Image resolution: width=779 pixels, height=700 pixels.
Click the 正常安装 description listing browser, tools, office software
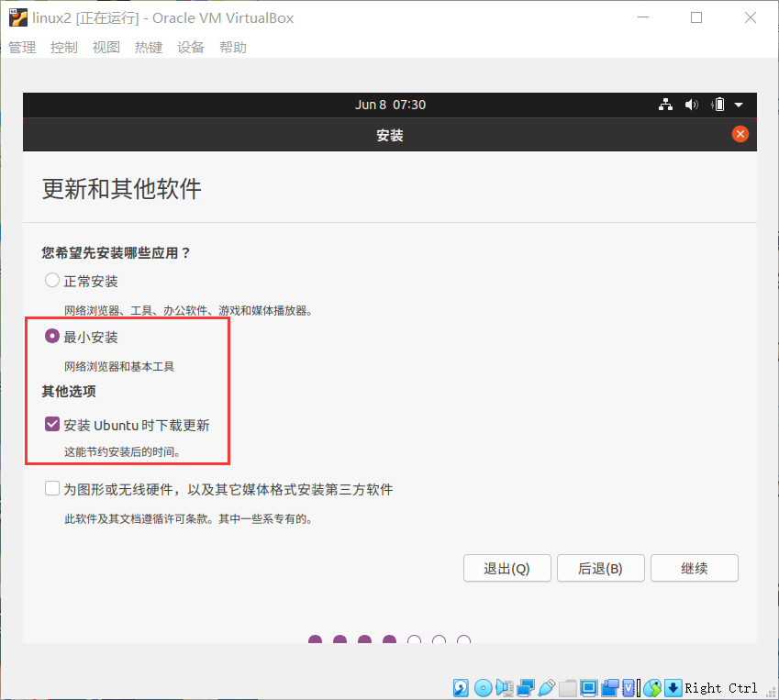click(188, 310)
